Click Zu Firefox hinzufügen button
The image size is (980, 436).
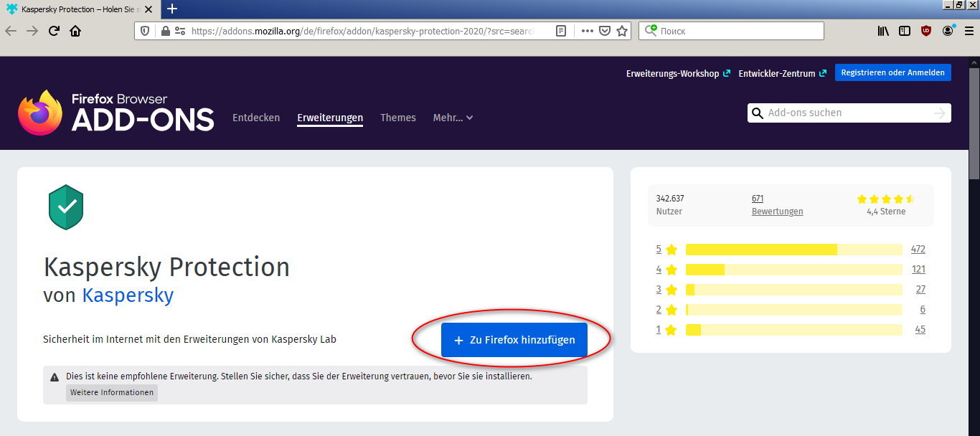pyautogui.click(x=514, y=340)
